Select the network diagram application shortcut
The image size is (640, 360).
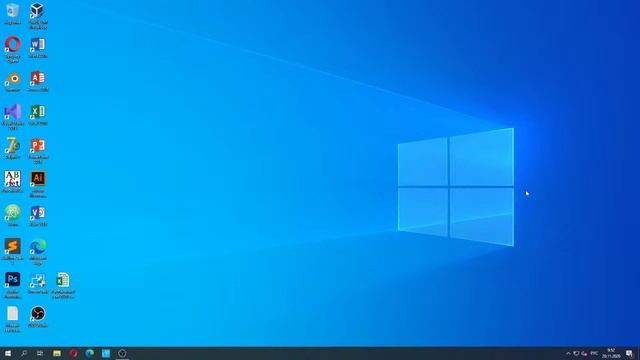(x=38, y=283)
